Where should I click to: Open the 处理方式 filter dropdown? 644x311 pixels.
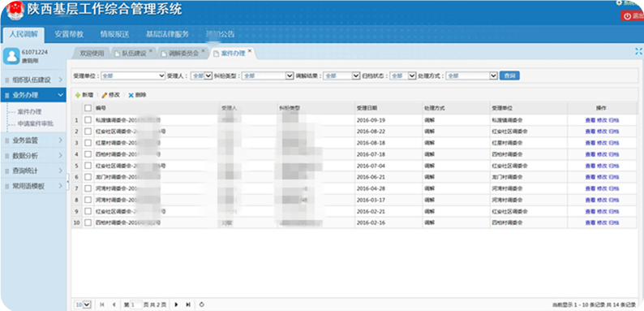point(471,76)
